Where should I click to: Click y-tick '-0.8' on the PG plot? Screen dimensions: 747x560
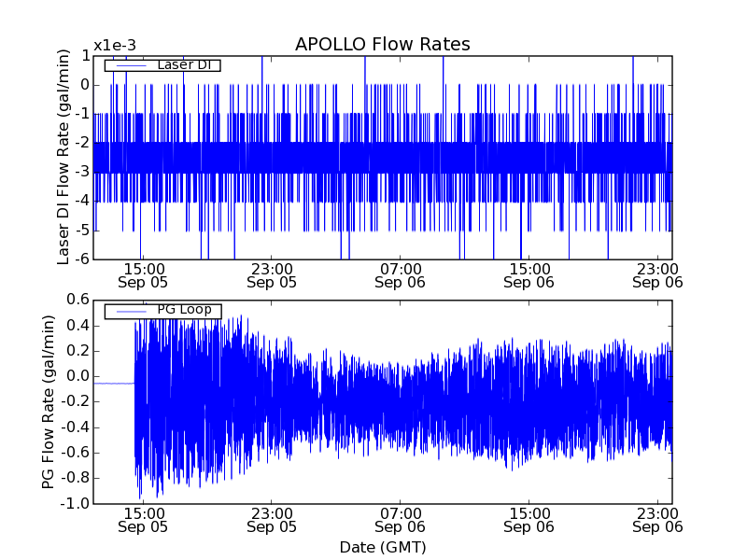tap(76, 478)
